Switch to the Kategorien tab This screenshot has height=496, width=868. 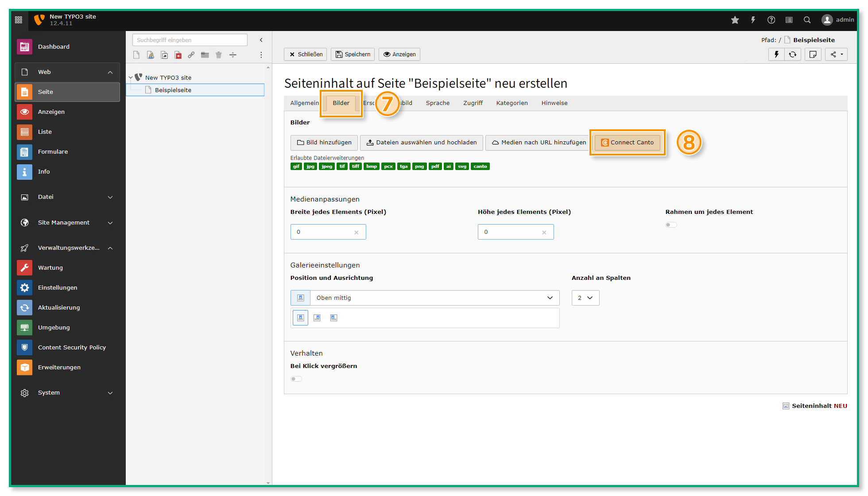coord(512,103)
